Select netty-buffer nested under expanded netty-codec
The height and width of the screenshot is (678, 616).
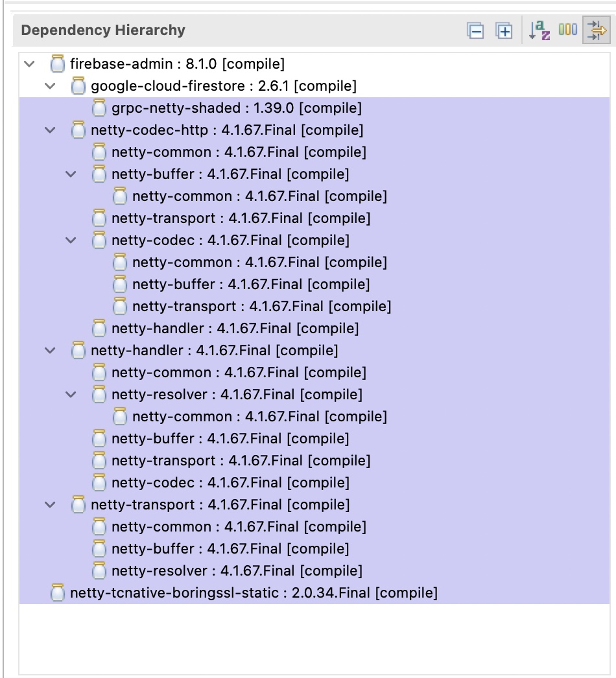pos(251,285)
